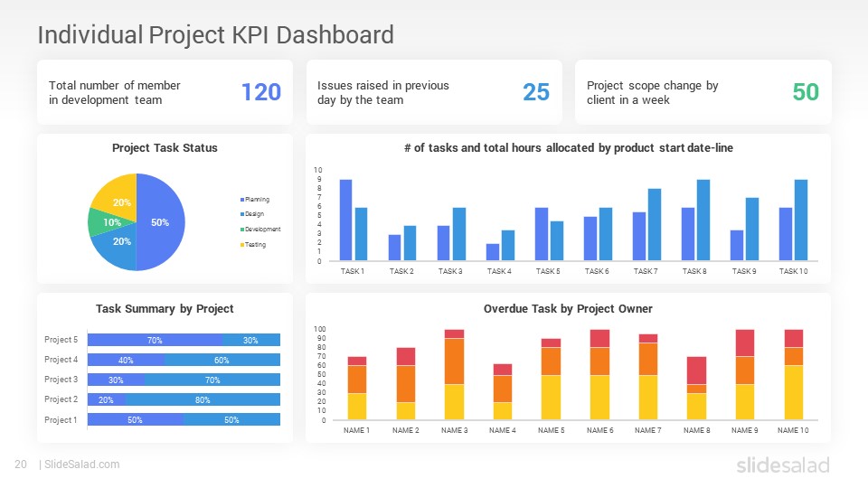Select the 25 issues raised value
The width and height of the screenshot is (868, 488).
point(536,92)
